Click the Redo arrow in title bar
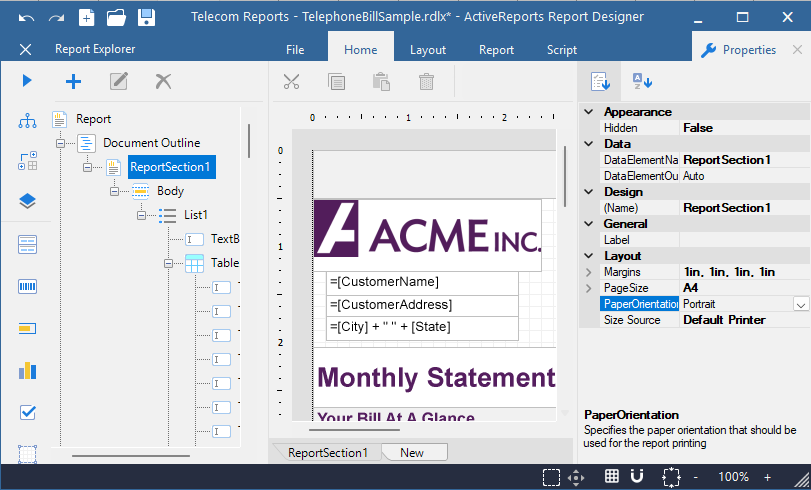811x490 pixels. coord(56,18)
